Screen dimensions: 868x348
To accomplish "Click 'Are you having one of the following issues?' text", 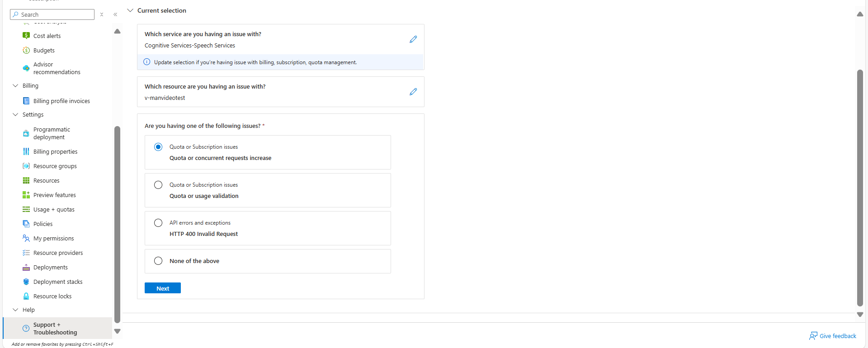I will 203,126.
